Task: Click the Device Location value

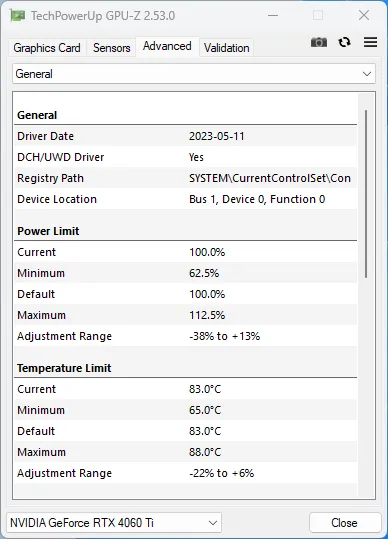Action: (257, 199)
